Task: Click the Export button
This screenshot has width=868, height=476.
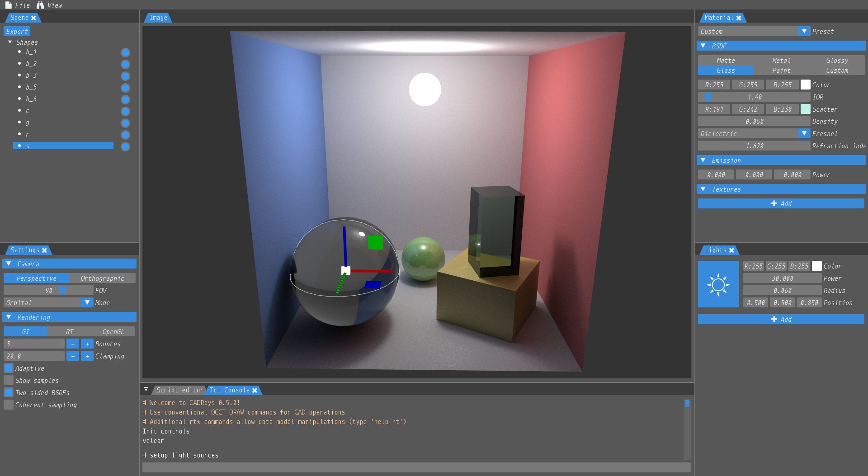Action: pyautogui.click(x=17, y=32)
